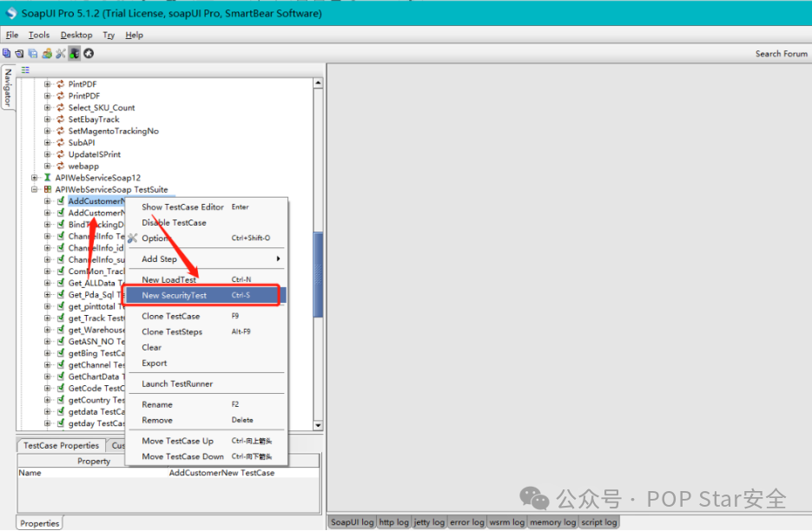
Task: Open the SoapUI log tab
Action: pos(352,522)
